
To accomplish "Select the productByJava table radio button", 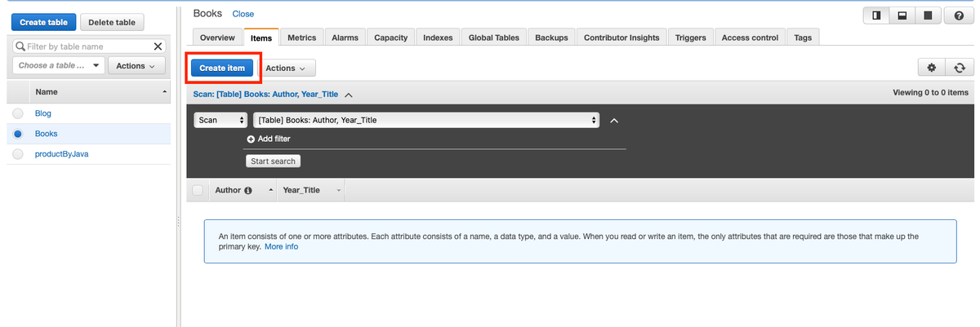I will click(18, 154).
